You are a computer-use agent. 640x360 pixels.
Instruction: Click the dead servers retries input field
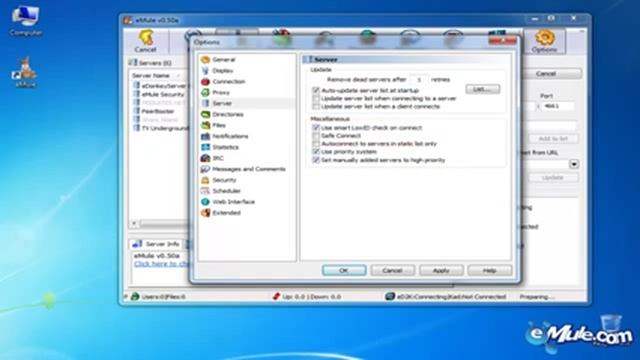[418, 80]
